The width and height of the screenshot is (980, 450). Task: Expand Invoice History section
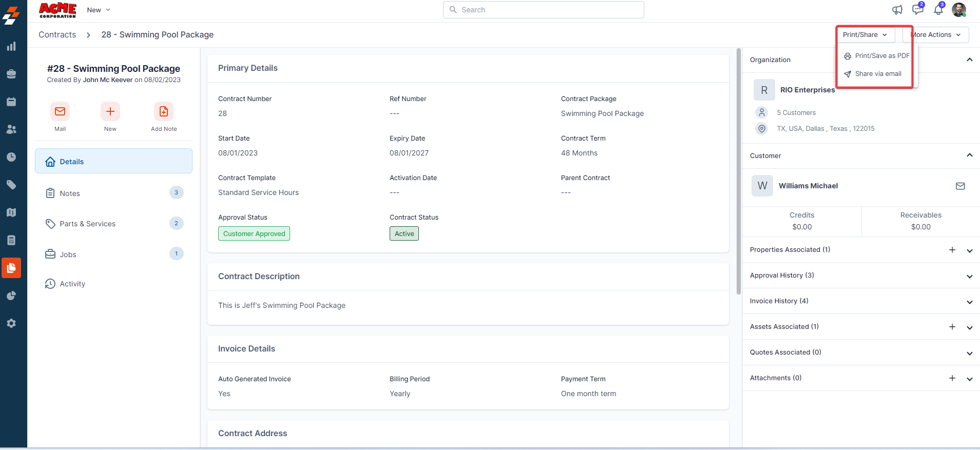tap(969, 302)
